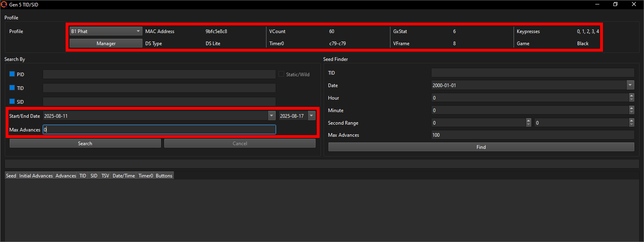Viewport: 644px width, 242px height.
Task: Open the end date 2025-08-17 dropdown
Action: pos(312,116)
